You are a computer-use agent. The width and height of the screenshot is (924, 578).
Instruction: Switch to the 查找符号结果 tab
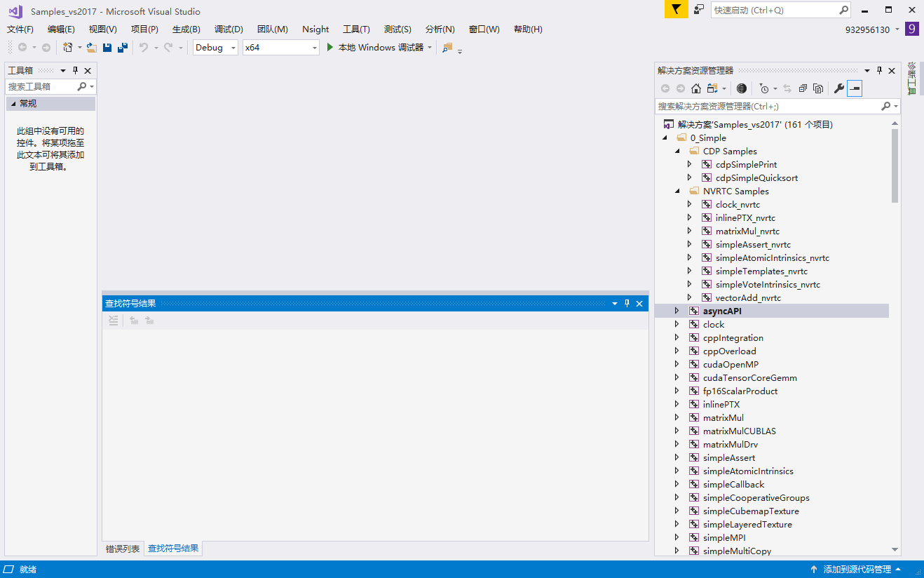click(x=173, y=549)
